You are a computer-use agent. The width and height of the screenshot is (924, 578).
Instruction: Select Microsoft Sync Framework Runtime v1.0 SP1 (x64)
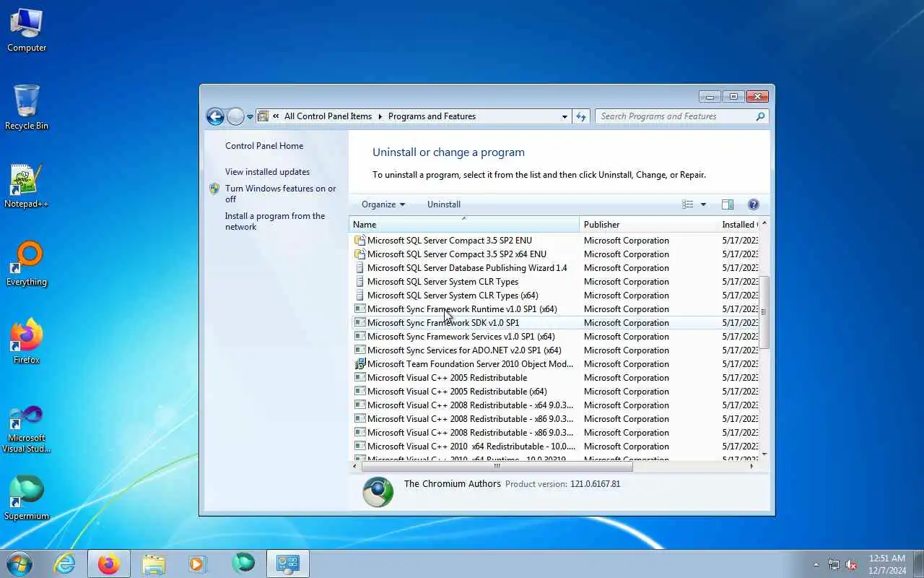[x=554, y=309]
